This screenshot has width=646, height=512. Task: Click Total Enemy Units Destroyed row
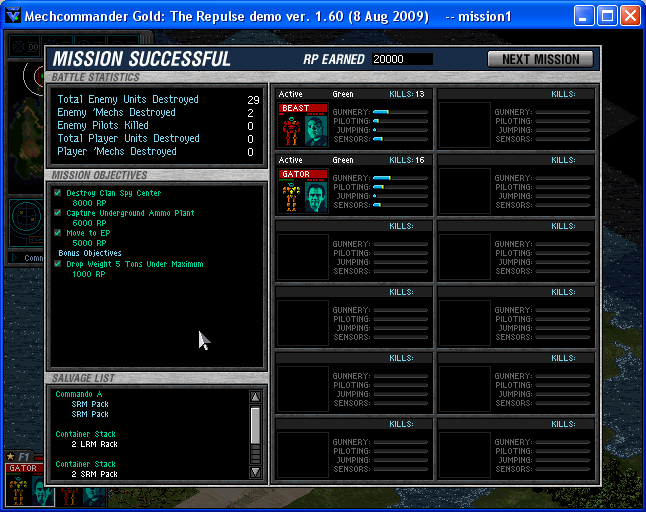pyautogui.click(x=158, y=99)
